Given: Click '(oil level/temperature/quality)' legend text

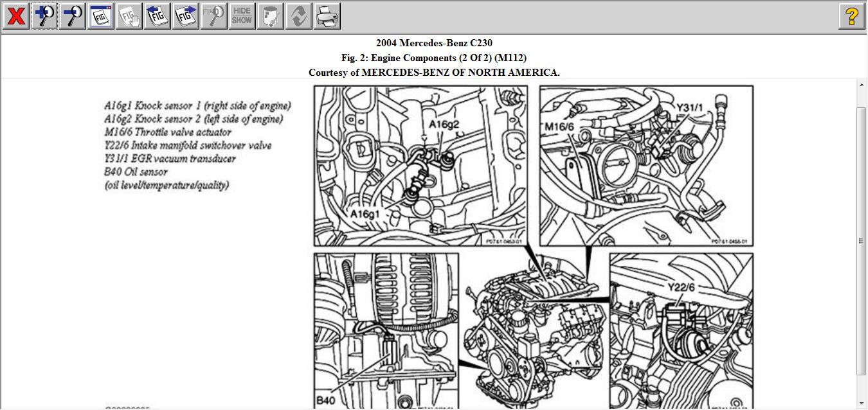Looking at the screenshot, I should click(x=167, y=186).
